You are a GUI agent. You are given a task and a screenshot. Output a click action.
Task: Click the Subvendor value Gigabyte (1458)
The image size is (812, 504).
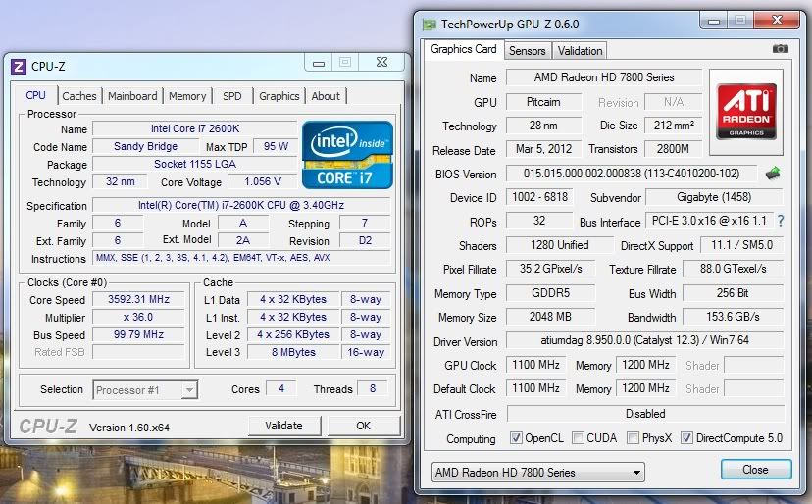click(714, 197)
